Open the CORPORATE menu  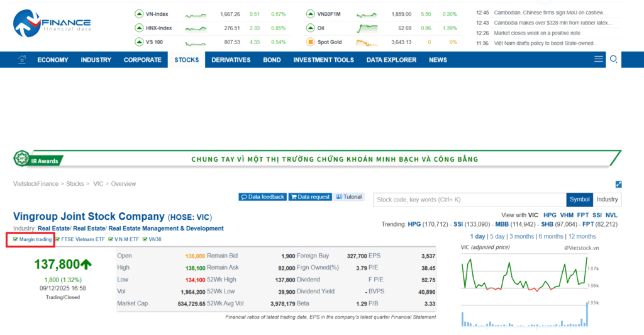click(x=143, y=60)
